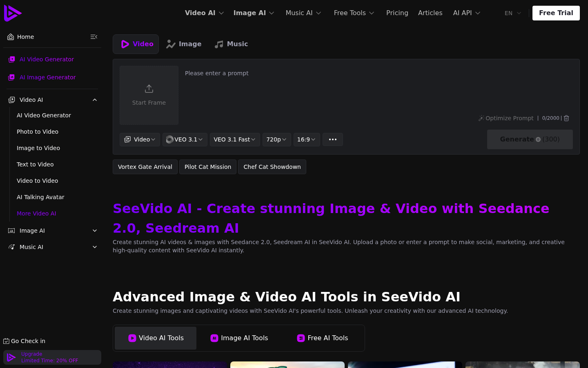The width and height of the screenshot is (588, 368).
Task: Click the Free Trial button
Action: [x=556, y=13]
